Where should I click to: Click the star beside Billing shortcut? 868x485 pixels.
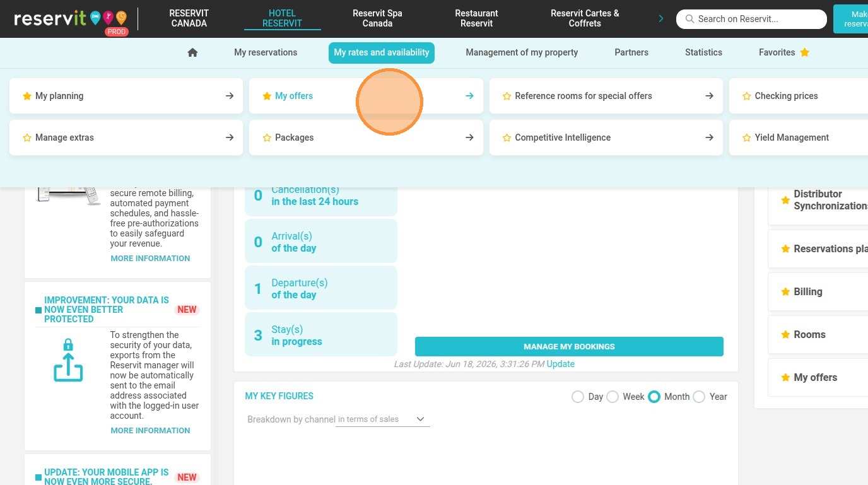click(785, 291)
